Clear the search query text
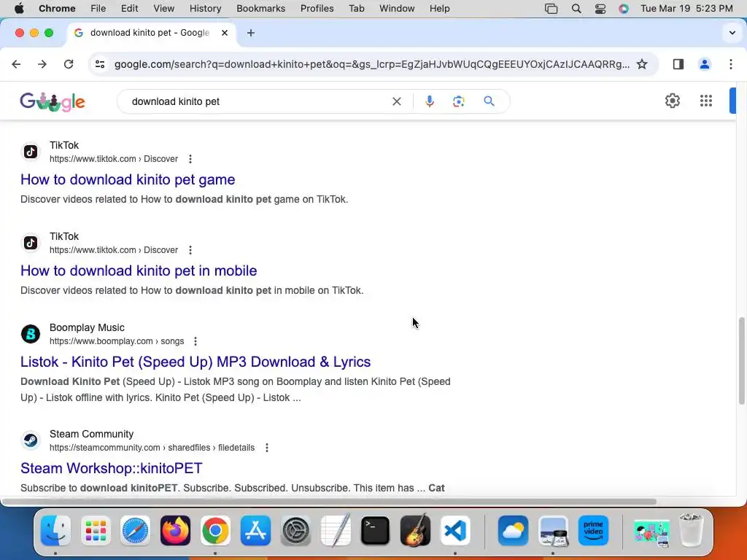This screenshot has height=560, width=747. pos(396,101)
